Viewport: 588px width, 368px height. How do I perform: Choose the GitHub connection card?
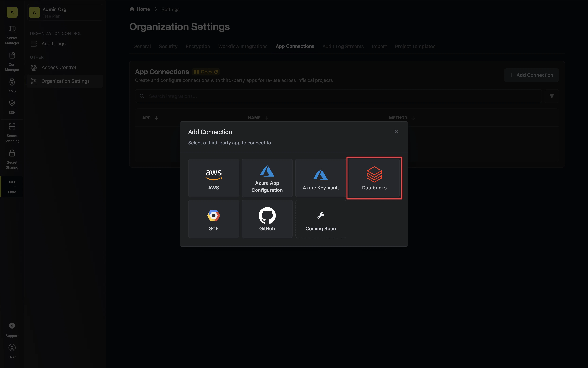[x=267, y=219]
